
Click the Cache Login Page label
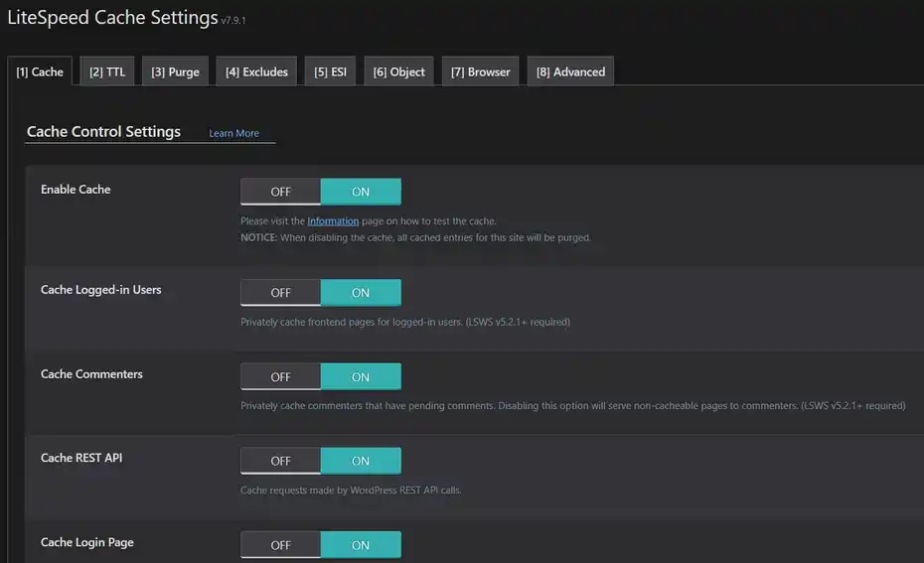coord(87,542)
